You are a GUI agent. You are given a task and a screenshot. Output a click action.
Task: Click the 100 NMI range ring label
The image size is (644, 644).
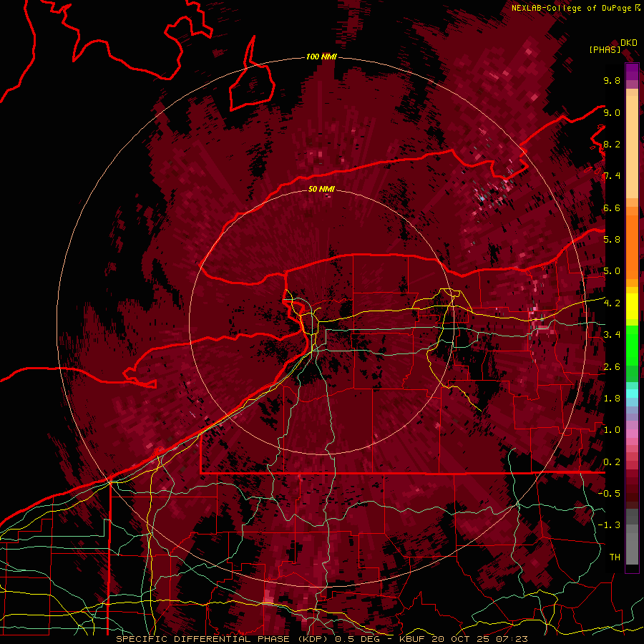321,57
